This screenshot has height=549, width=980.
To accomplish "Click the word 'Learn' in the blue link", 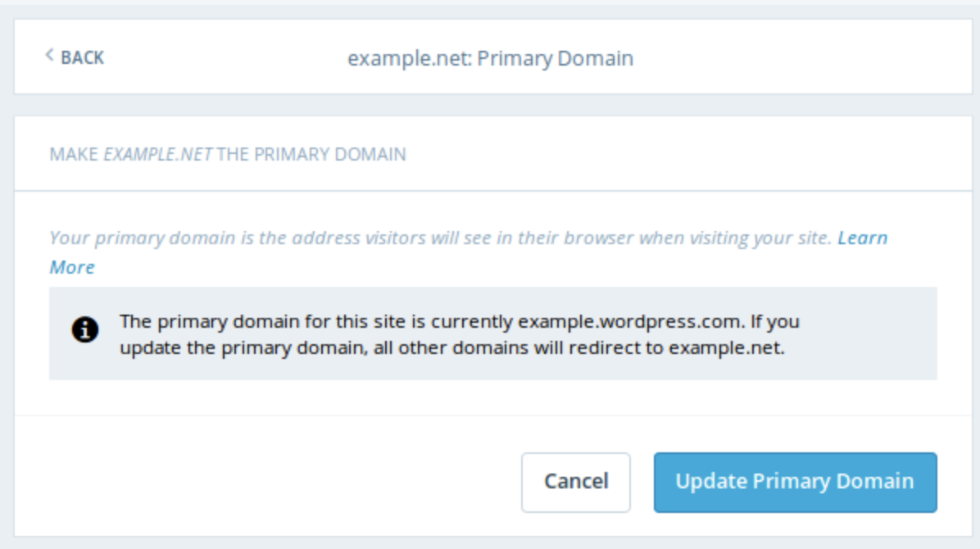I will (862, 238).
